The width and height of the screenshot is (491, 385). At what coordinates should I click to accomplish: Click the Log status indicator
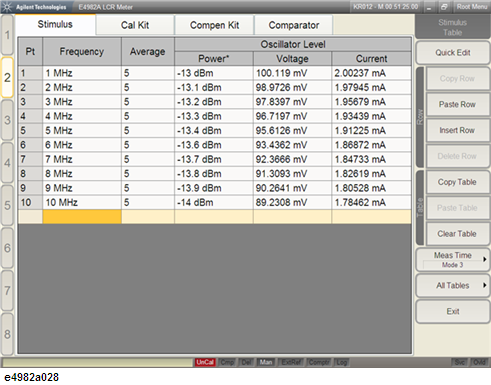click(x=341, y=362)
